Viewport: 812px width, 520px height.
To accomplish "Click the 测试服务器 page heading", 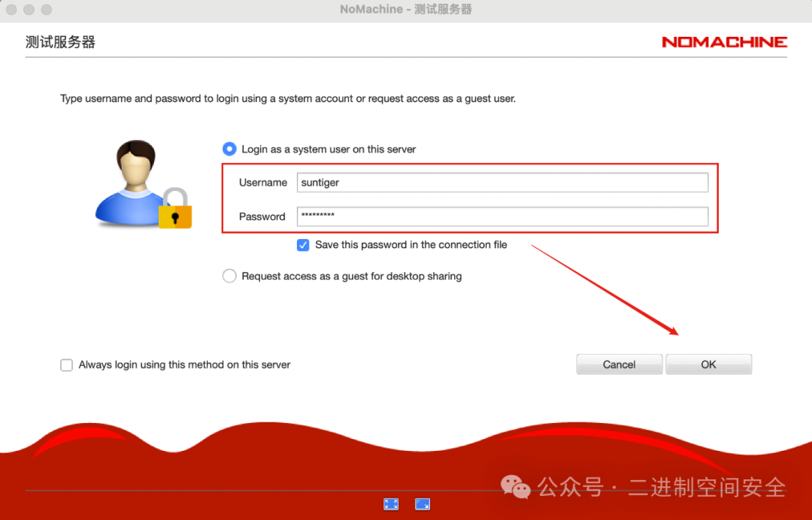I will coord(61,42).
